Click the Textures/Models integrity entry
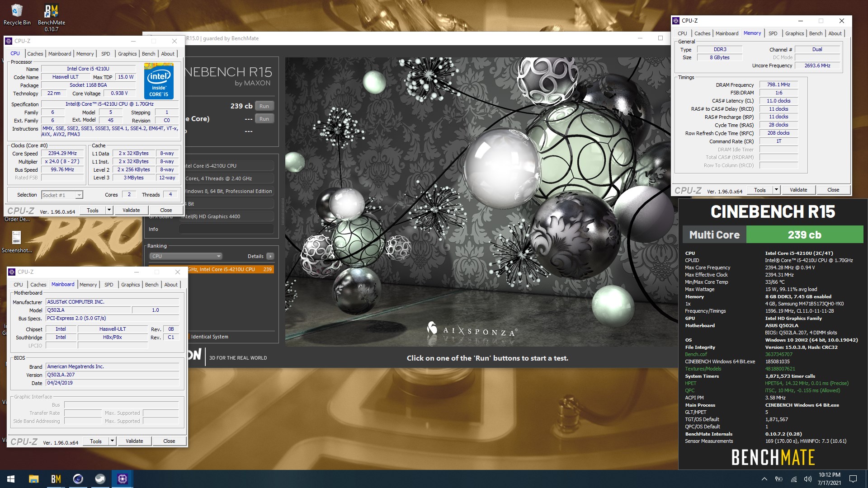868x488 pixels. [703, 369]
